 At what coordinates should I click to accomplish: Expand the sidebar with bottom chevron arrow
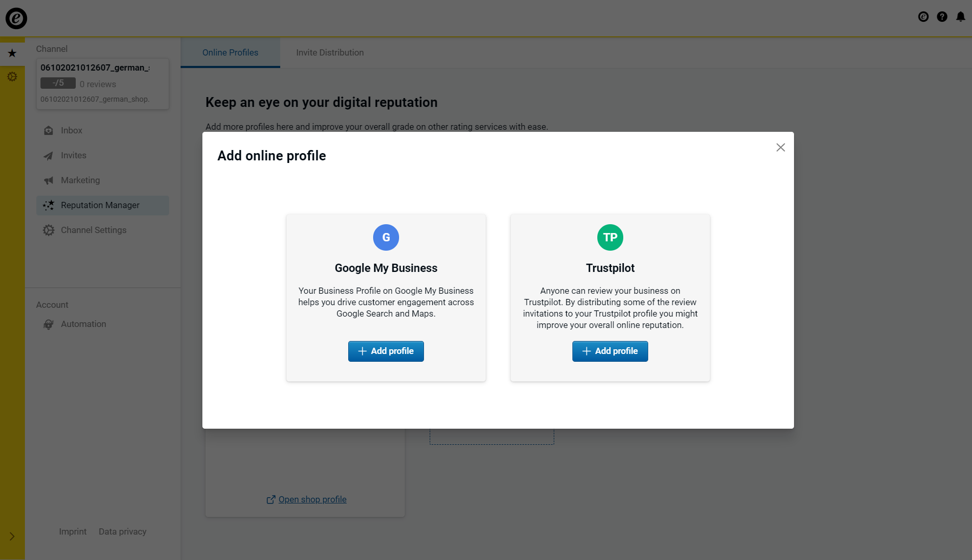click(12, 536)
